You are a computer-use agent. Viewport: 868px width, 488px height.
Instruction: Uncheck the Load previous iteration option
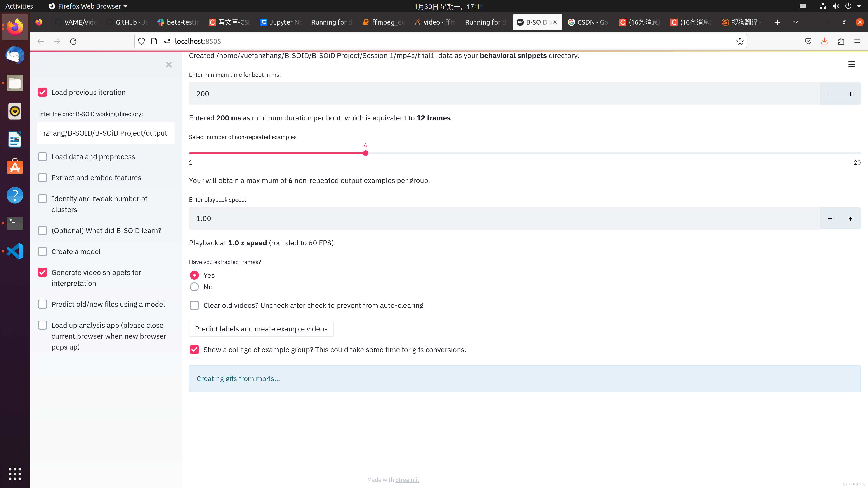click(42, 92)
